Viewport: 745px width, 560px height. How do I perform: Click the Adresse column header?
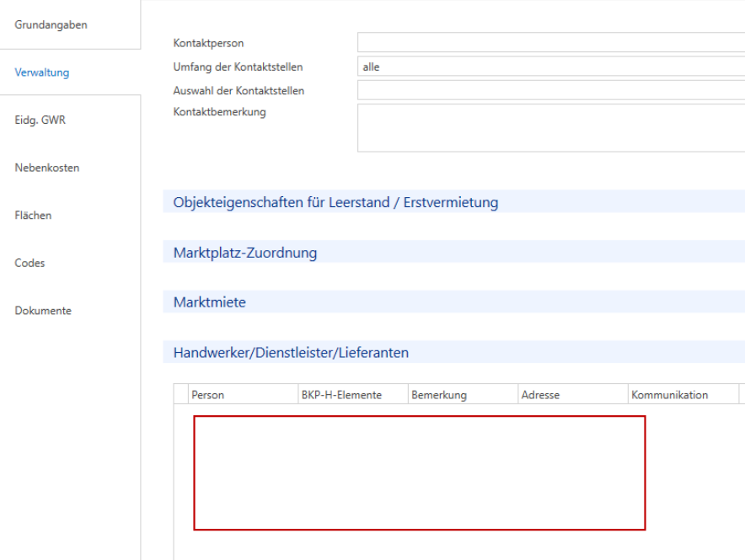pos(573,394)
